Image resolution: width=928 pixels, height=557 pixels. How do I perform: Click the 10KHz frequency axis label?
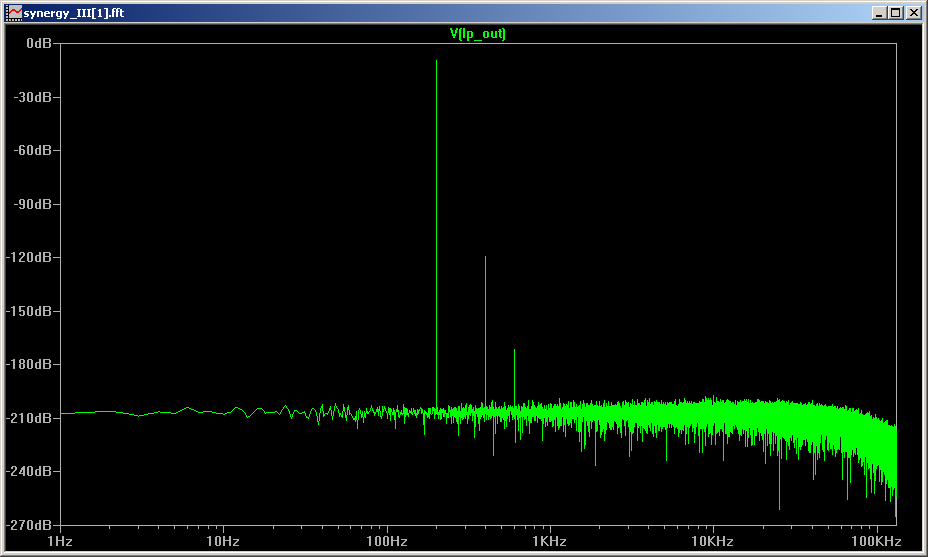713,542
